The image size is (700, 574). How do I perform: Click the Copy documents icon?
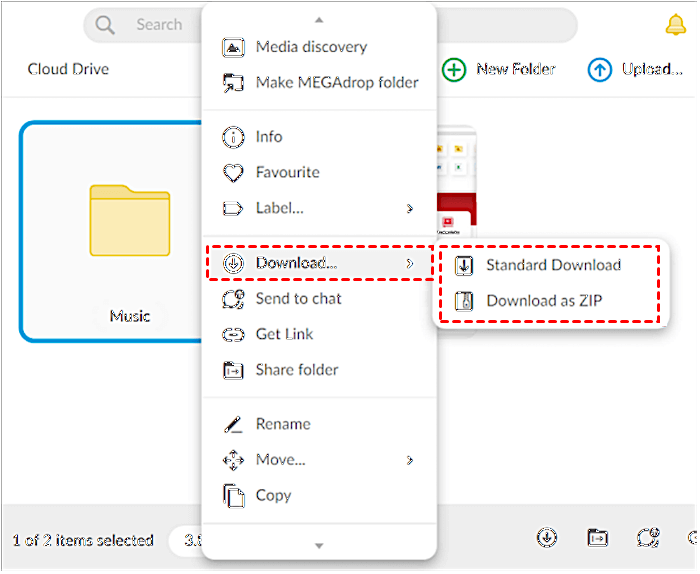click(233, 496)
